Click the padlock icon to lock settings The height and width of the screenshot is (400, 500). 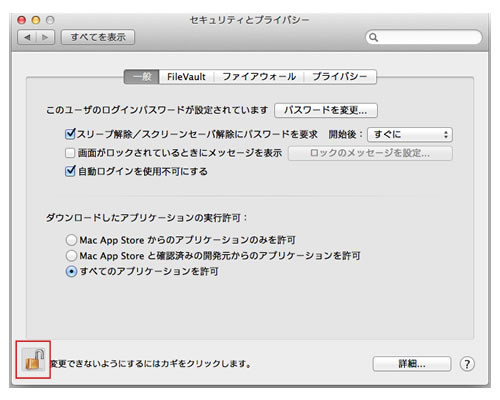coord(33,359)
